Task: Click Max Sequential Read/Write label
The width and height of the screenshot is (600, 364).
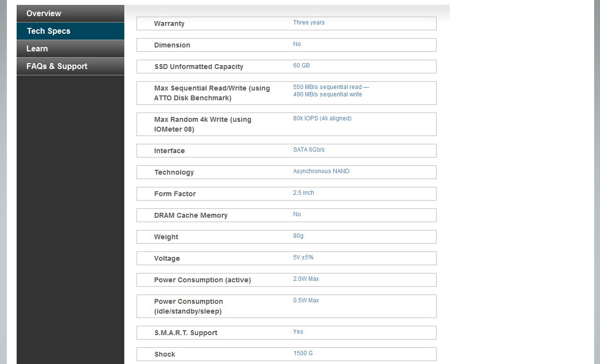Action: pyautogui.click(x=212, y=93)
